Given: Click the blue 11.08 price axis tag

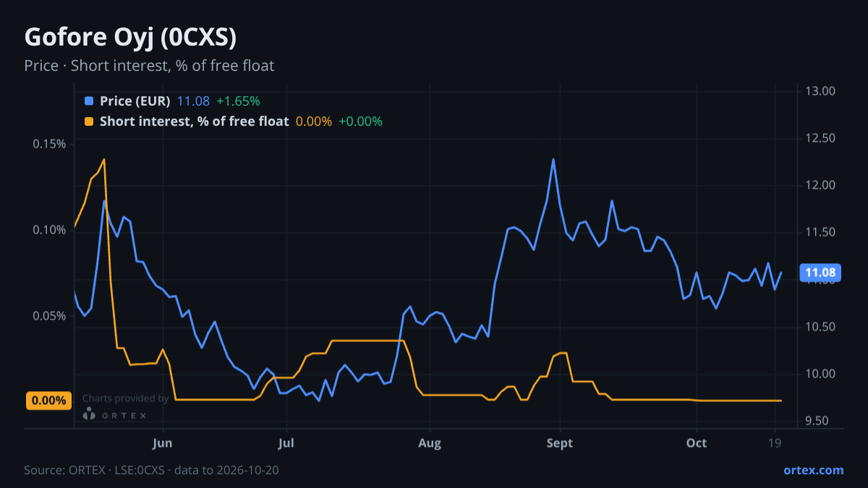Looking at the screenshot, I should click(820, 273).
